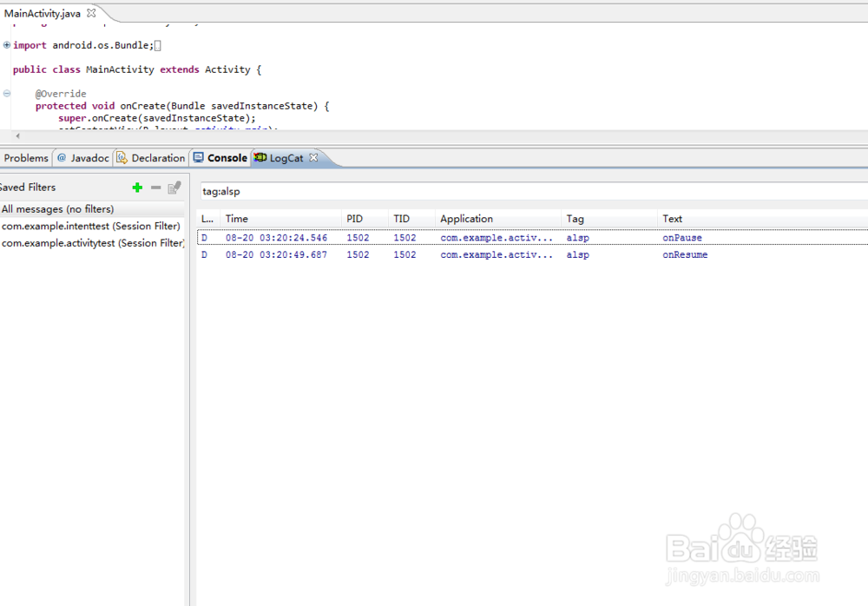Click the LogCat android icon

point(260,157)
